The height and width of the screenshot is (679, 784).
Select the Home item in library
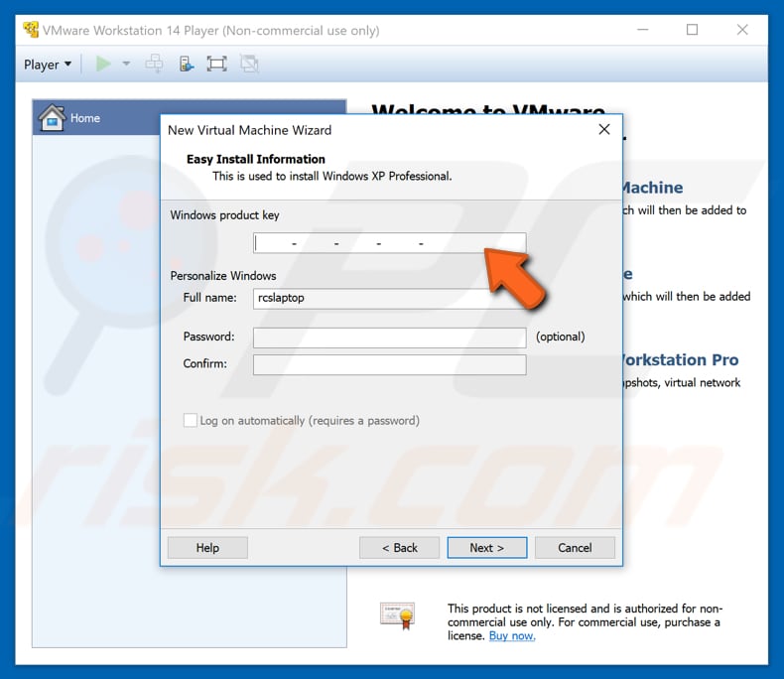[x=190, y=118]
